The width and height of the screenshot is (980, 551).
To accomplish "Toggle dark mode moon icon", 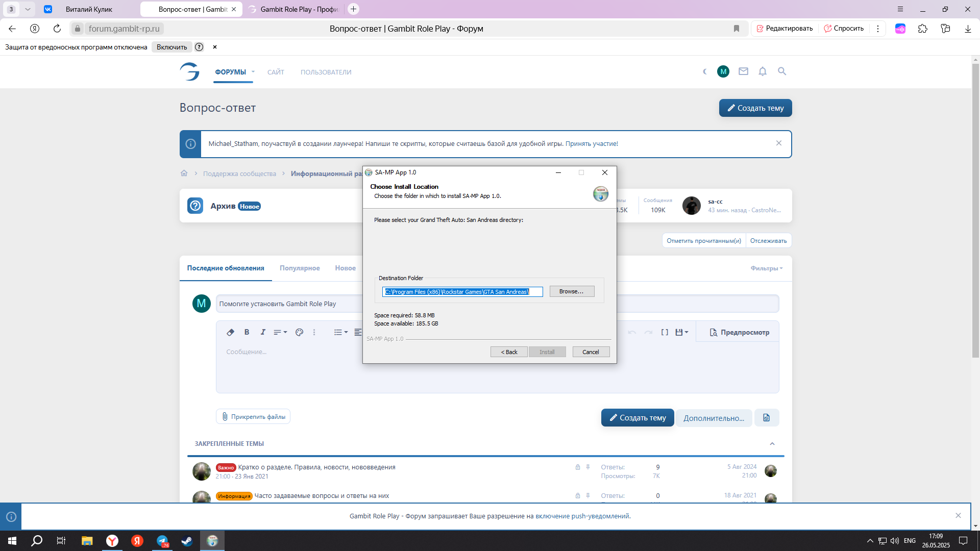I will pyautogui.click(x=705, y=72).
